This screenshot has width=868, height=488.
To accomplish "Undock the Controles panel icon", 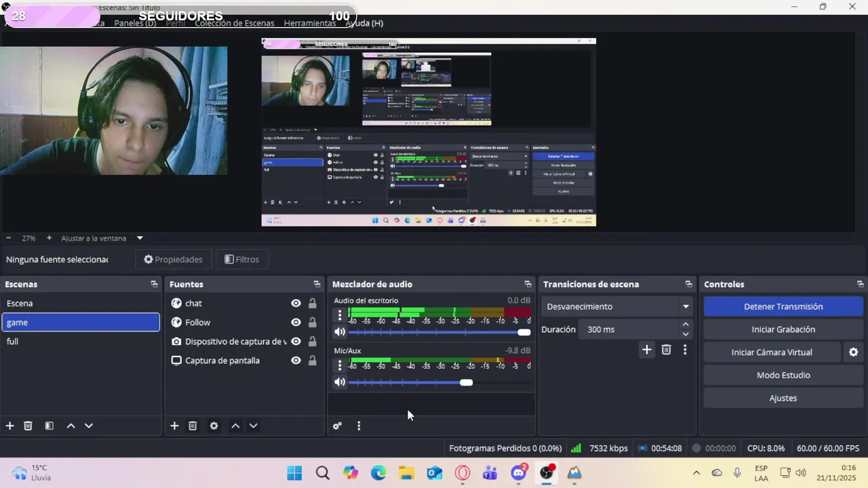I will coord(861,284).
